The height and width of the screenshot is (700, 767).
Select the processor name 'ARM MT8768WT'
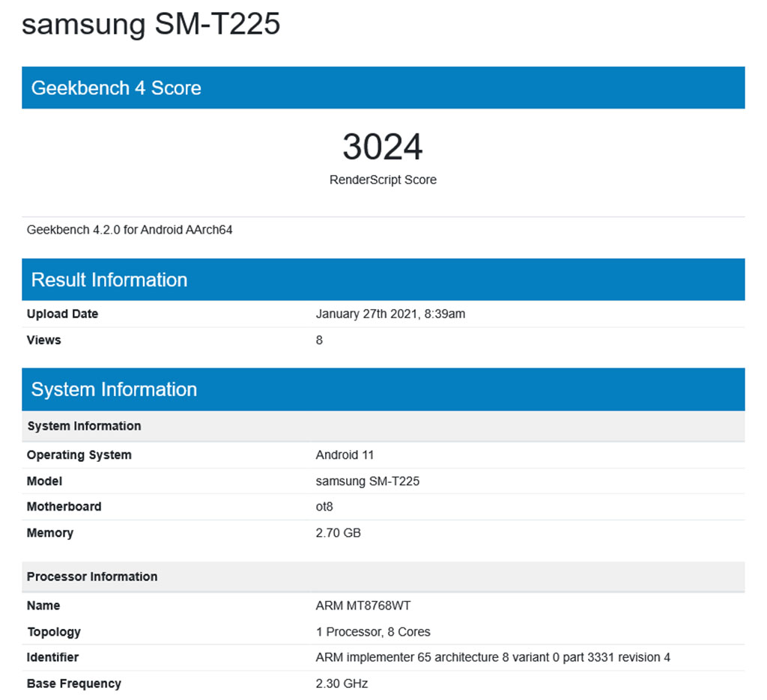pos(363,606)
